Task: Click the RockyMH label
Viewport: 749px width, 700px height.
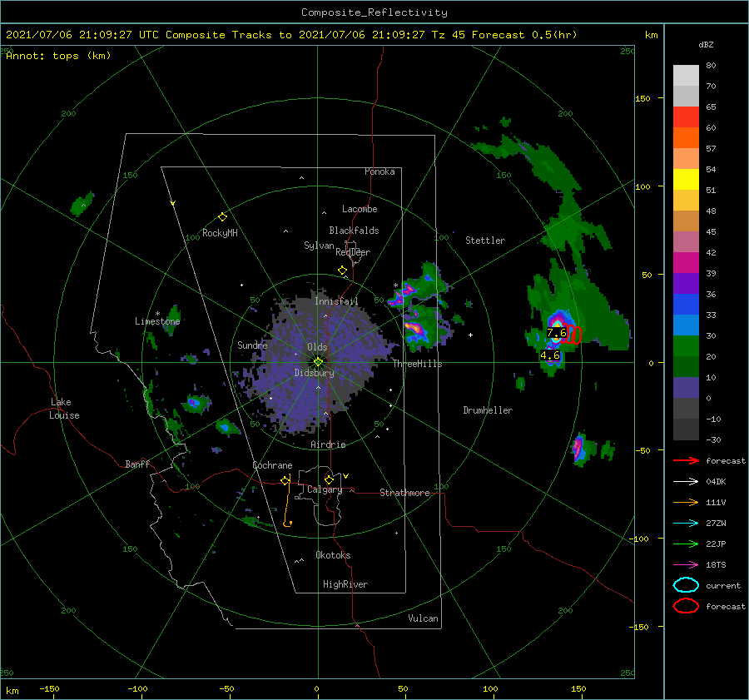Action: (x=220, y=233)
